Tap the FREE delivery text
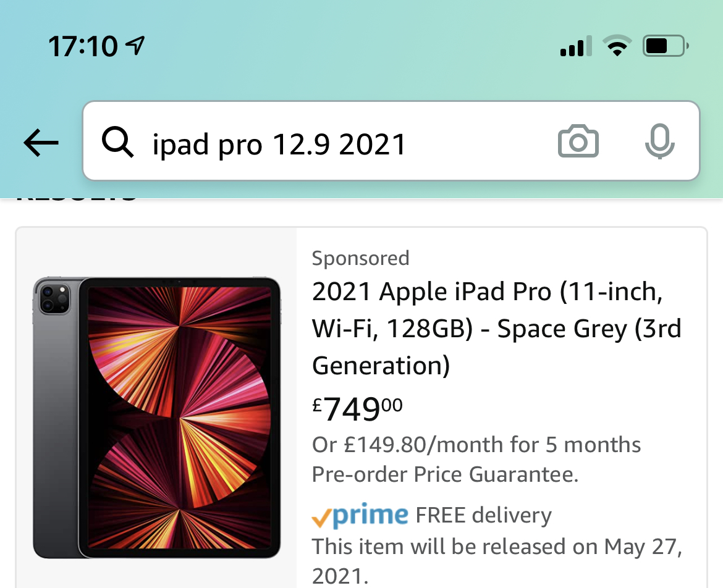 tap(484, 515)
